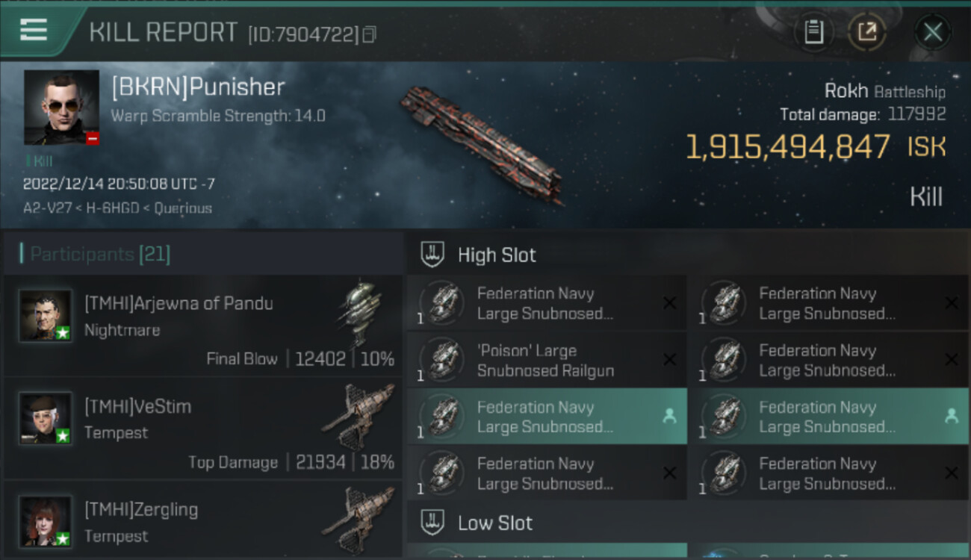Image resolution: width=971 pixels, height=560 pixels.
Task: Select the Arjewna of Pandu portrait
Action: [46, 316]
